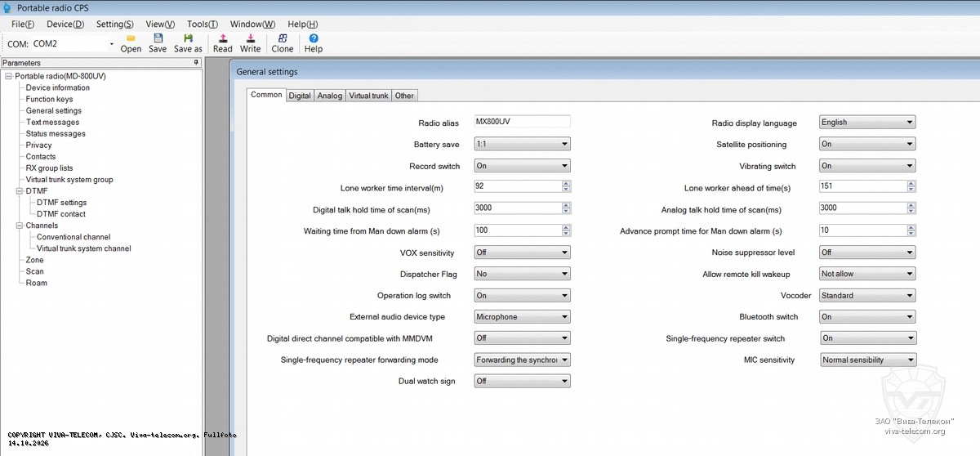The image size is (980, 456).
Task: Pin the Parameters panel with pushpin icon
Action: pos(196,63)
